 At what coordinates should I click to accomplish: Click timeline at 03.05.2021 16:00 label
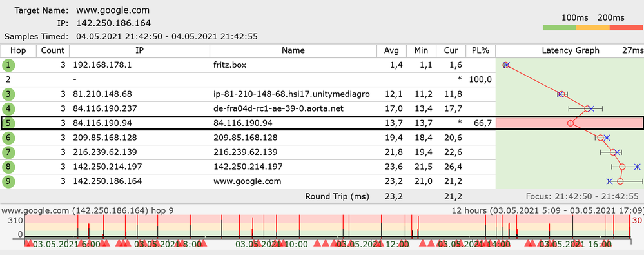pyautogui.click(x=576, y=244)
